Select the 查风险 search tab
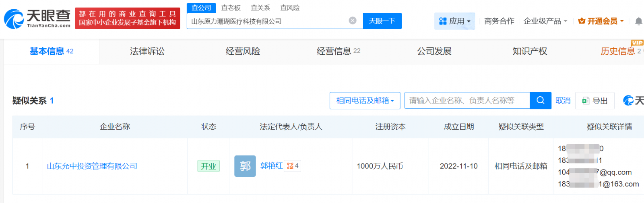Screen dimensions: 644x203 pos(290,8)
